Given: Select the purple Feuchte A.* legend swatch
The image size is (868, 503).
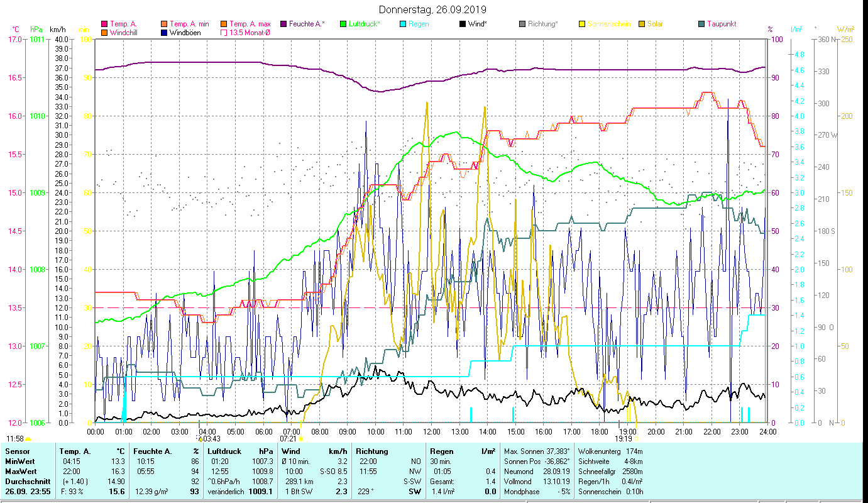Looking at the screenshot, I should [x=283, y=24].
